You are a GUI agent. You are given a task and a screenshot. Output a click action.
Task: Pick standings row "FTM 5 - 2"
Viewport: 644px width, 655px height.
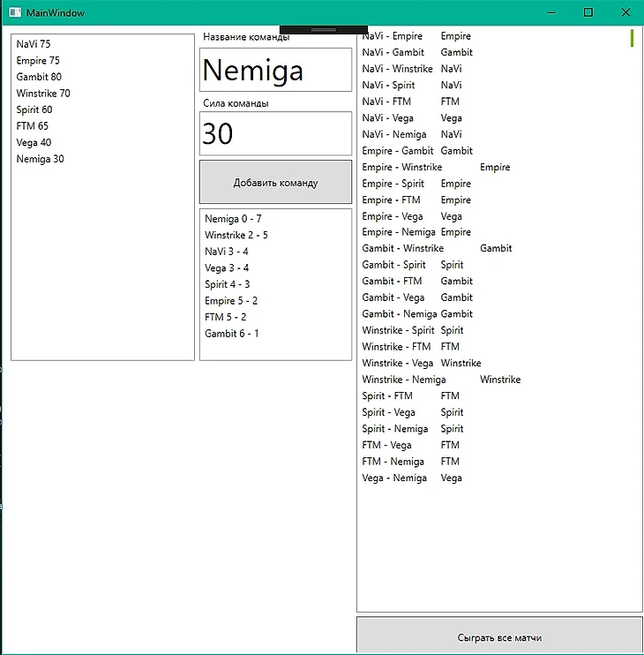point(225,317)
